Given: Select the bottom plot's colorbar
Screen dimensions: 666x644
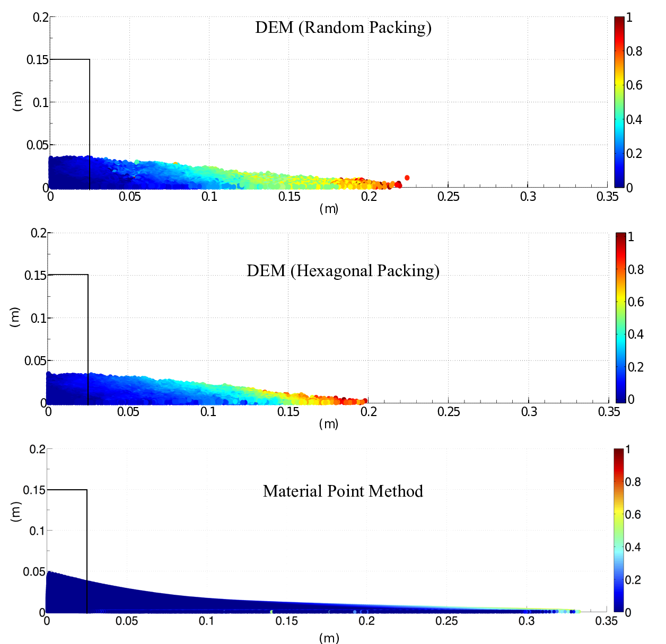Looking at the screenshot, I should pyautogui.click(x=619, y=531).
